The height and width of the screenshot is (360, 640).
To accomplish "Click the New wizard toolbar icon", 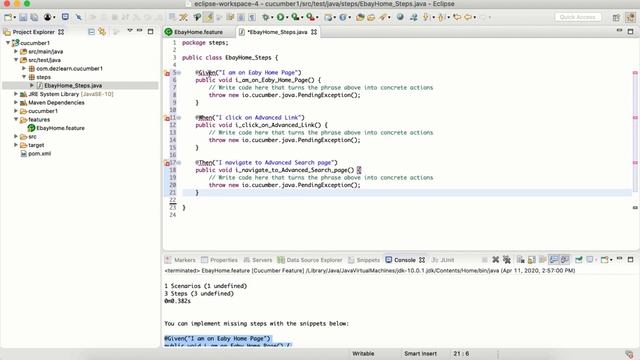I will tap(8, 17).
